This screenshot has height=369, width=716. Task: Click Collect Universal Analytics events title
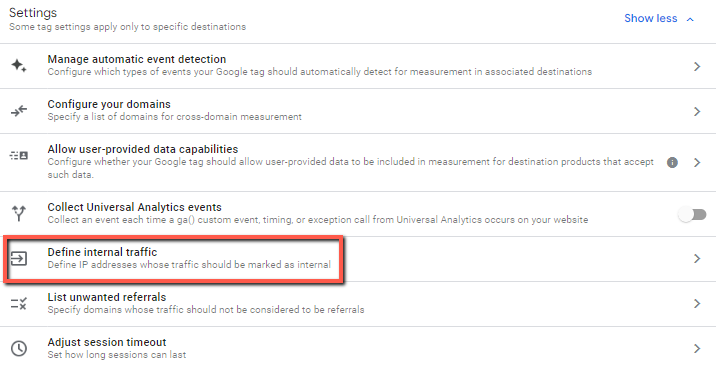135,207
